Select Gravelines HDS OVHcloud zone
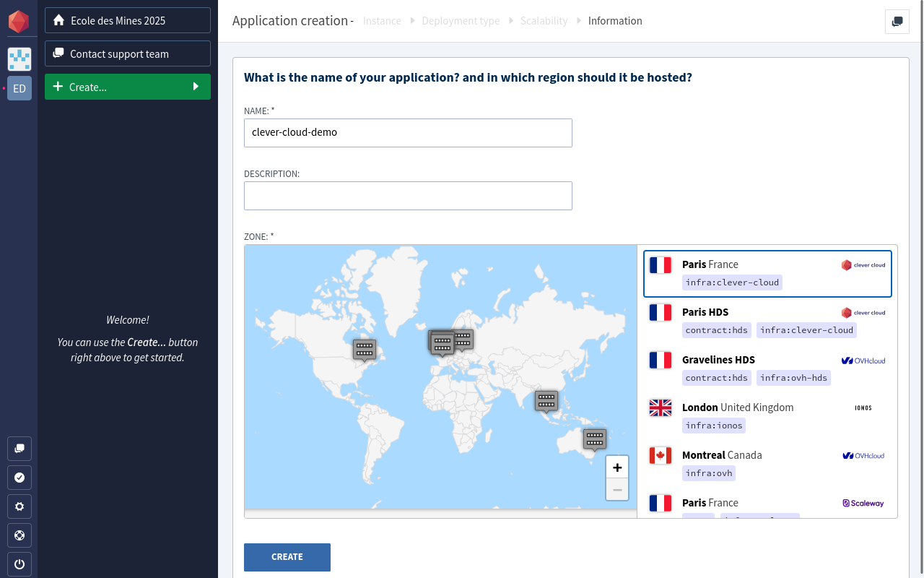This screenshot has height=578, width=924. [767, 369]
